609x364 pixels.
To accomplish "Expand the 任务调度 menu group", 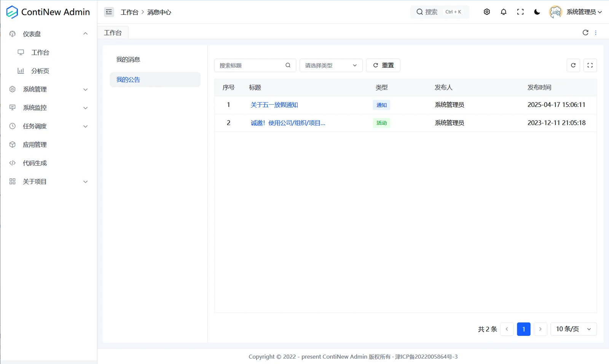I will tap(48, 126).
